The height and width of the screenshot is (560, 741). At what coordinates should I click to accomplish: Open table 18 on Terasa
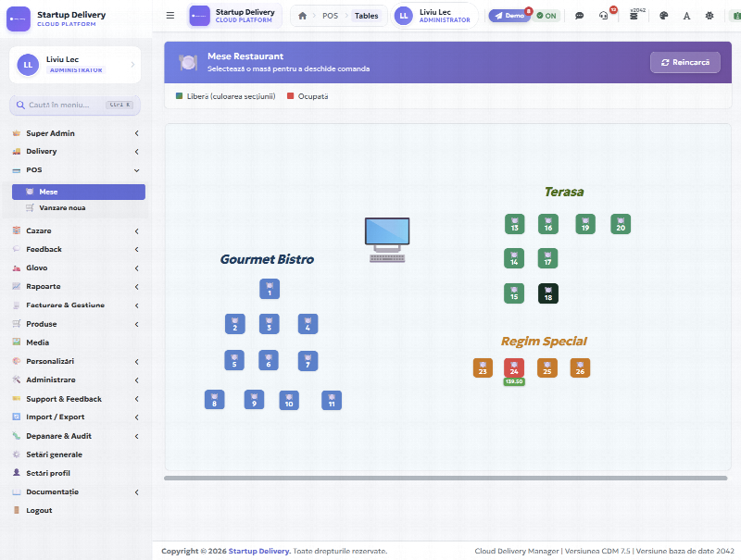pos(548,293)
